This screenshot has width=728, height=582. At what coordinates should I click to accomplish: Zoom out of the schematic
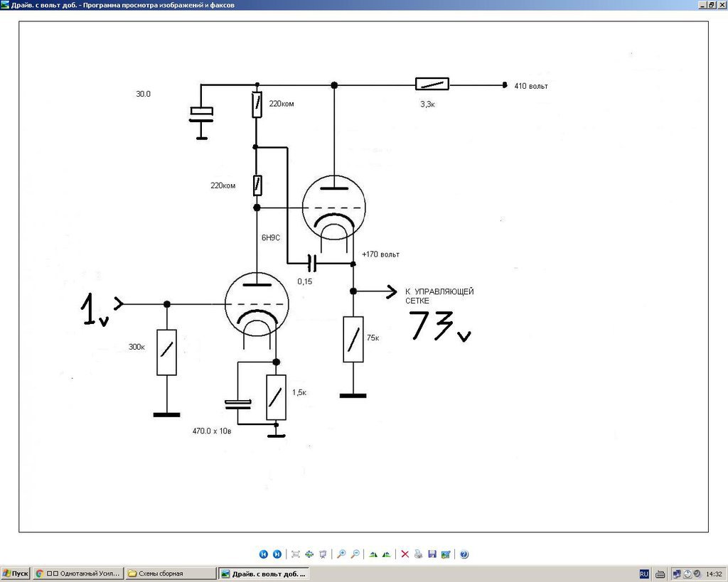tap(355, 554)
